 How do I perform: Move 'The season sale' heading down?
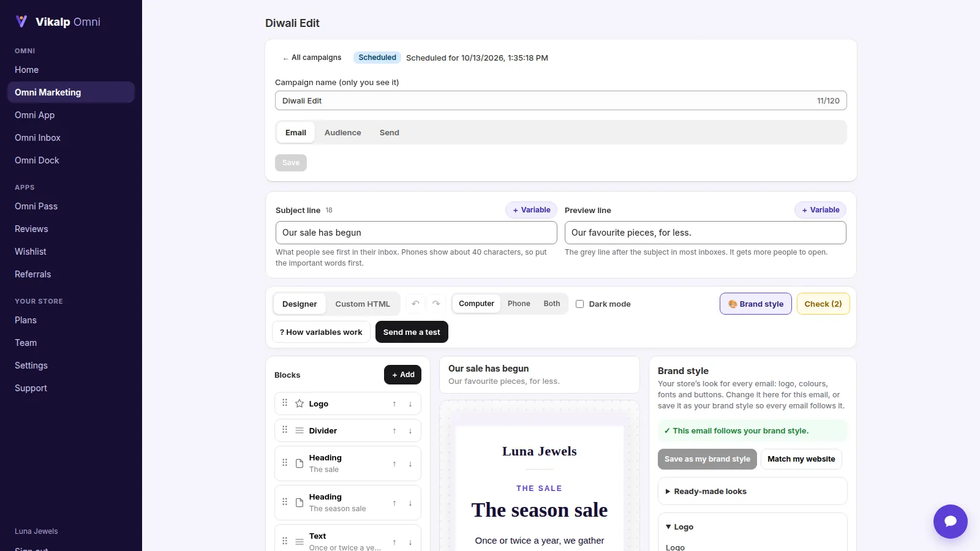(410, 503)
